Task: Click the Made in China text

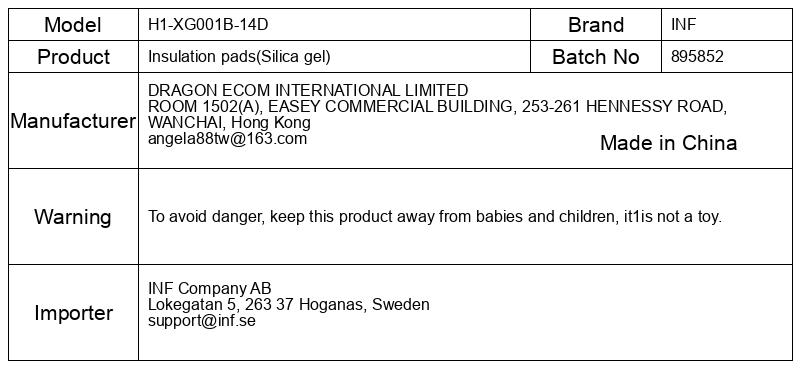Action: pos(668,143)
